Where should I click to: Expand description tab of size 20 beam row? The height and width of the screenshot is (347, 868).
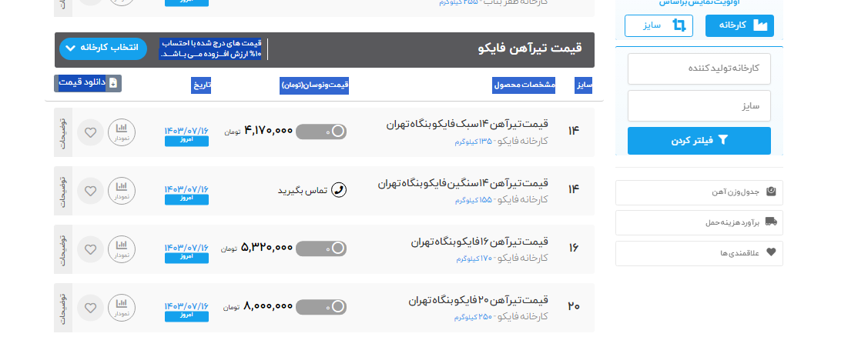coord(63,308)
